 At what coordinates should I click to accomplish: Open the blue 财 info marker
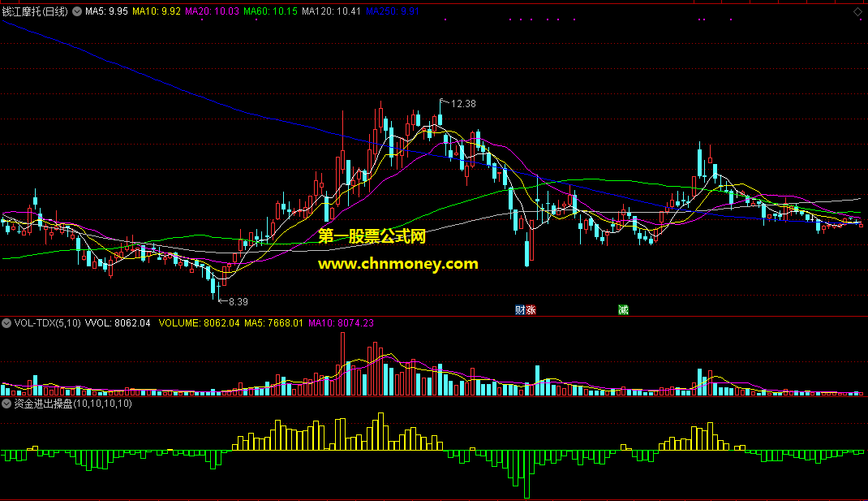(520, 310)
